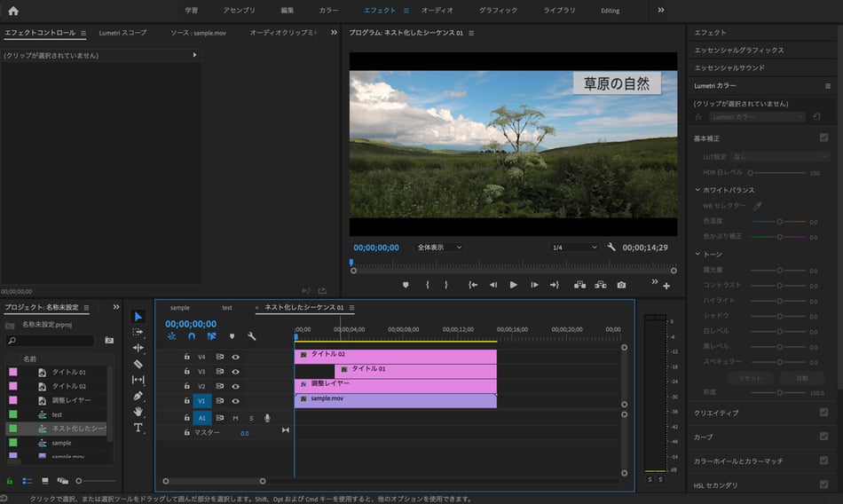Screen dimensions: 843x504
Task: Select the Pen tool
Action: [138, 396]
